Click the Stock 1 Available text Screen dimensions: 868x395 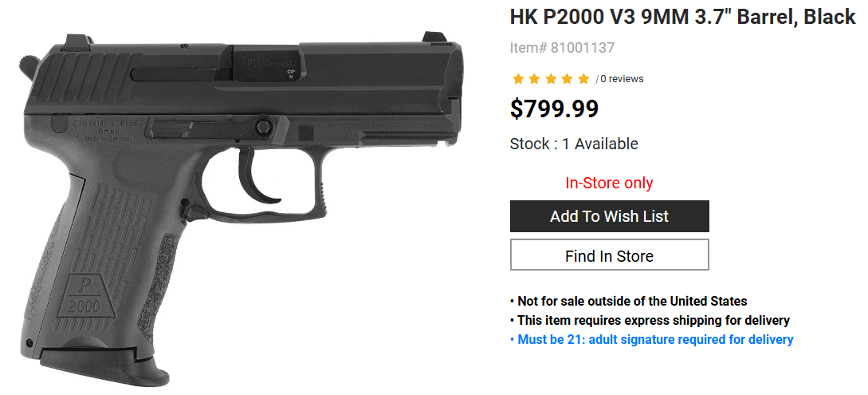(574, 144)
